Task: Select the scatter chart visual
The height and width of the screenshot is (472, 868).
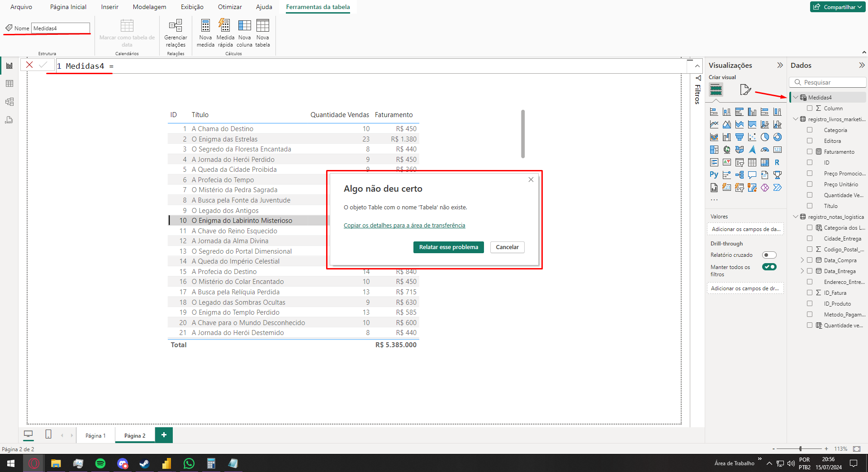Action: [x=752, y=137]
